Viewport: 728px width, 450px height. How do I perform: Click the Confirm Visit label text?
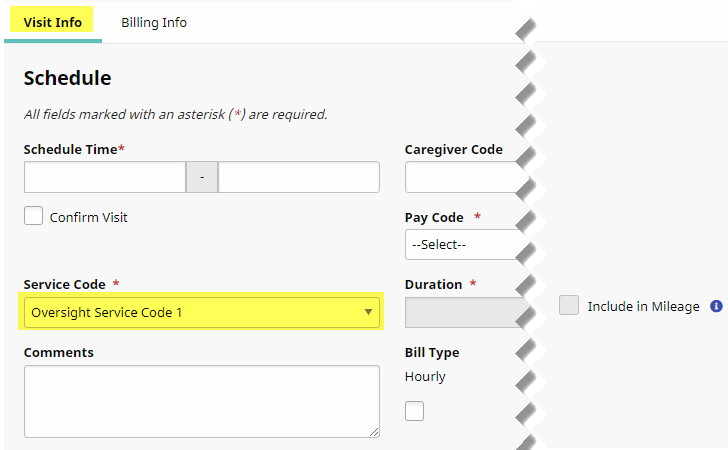pyautogui.click(x=89, y=217)
